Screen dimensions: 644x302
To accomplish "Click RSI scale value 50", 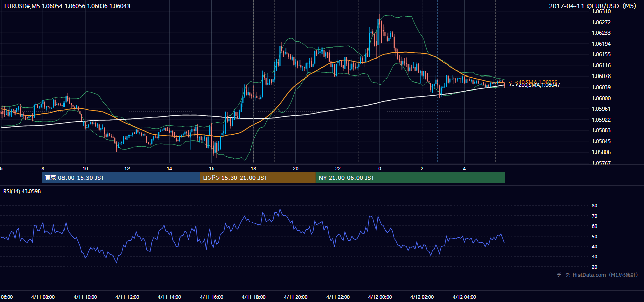I will [594, 236].
